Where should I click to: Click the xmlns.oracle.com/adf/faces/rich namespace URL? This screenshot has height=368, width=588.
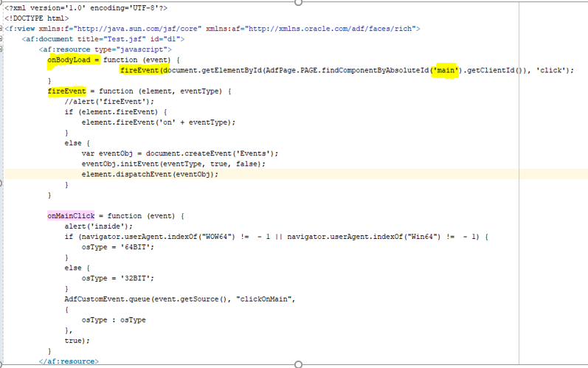tap(331, 29)
